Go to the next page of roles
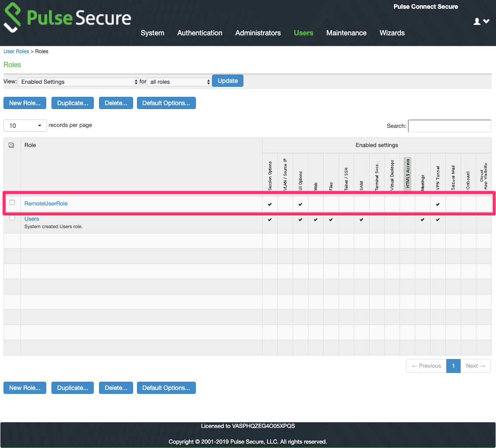Screen dimensions: 496x448 (475, 366)
